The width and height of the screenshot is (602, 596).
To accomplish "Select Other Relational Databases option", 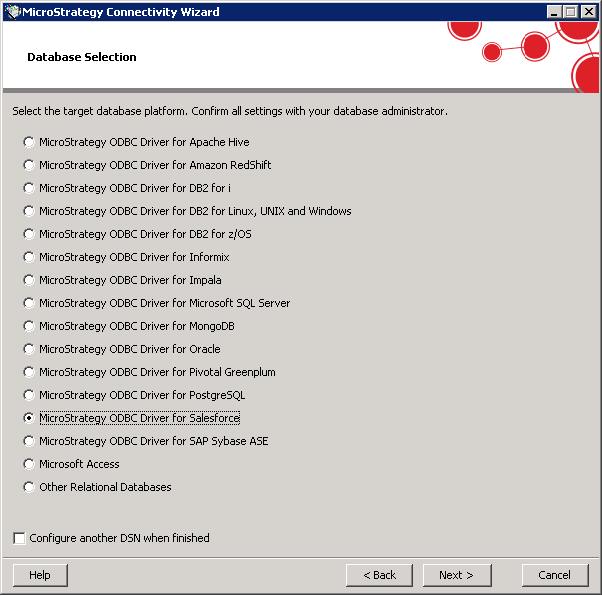I will point(29,487).
